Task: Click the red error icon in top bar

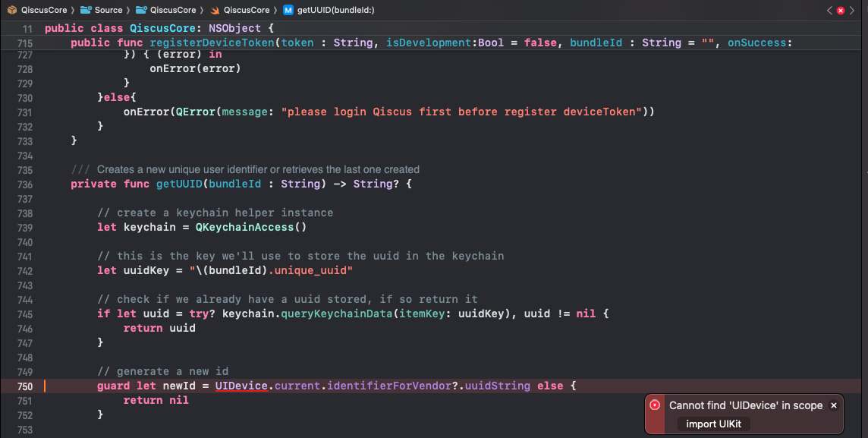Action: pos(841,10)
